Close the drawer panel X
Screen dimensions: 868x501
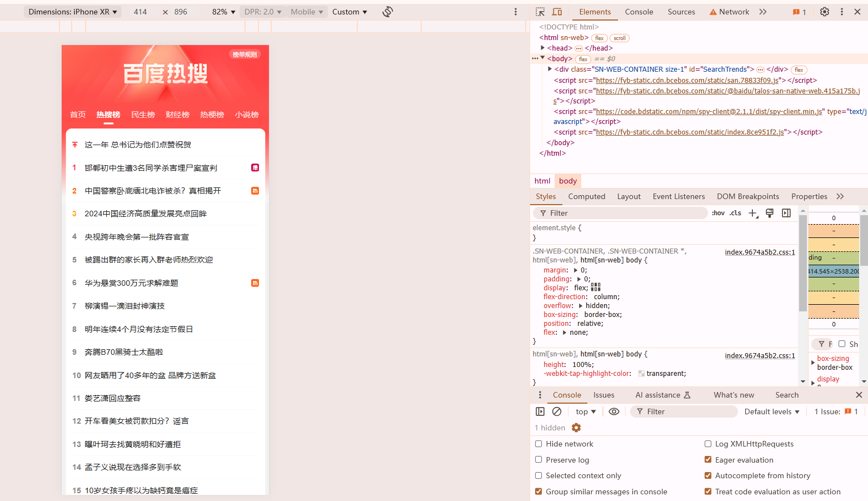pyautogui.click(x=859, y=395)
